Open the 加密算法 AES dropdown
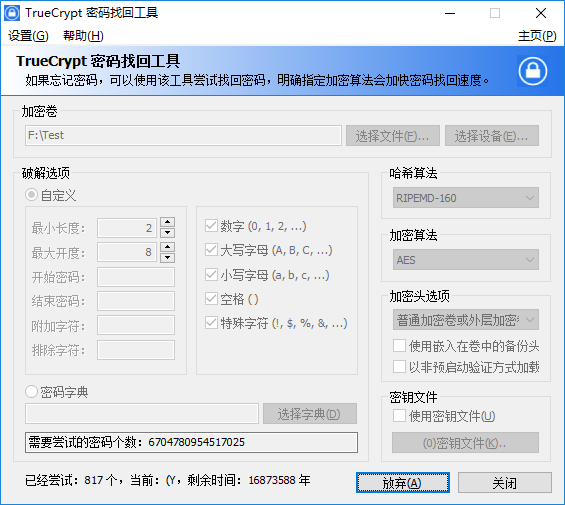The height and width of the screenshot is (505, 565). pyautogui.click(x=466, y=260)
